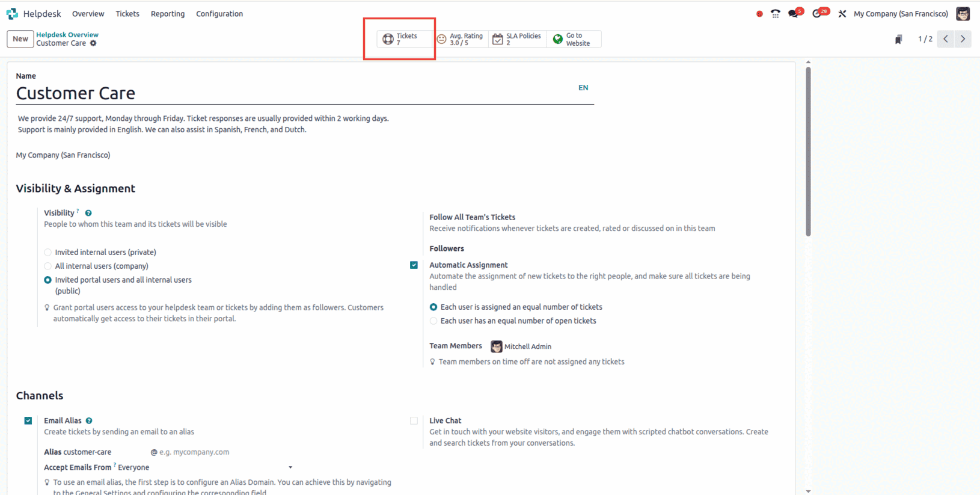980x495 pixels.
Task: Click the Team Members label
Action: point(456,346)
